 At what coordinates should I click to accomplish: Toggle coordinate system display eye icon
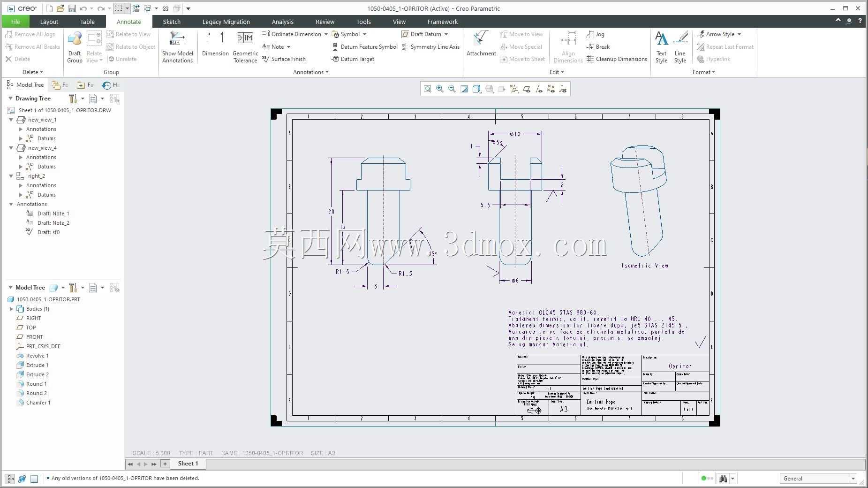pos(563,89)
